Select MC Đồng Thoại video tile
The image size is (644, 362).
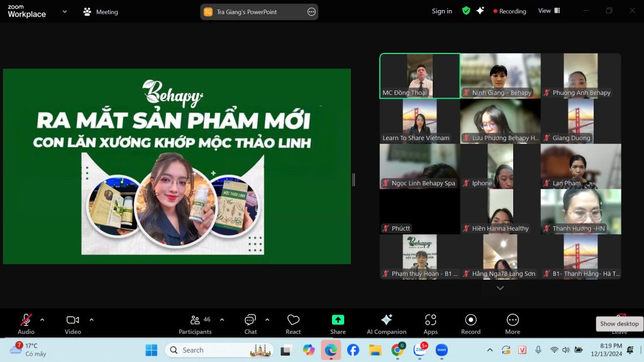[x=419, y=76]
